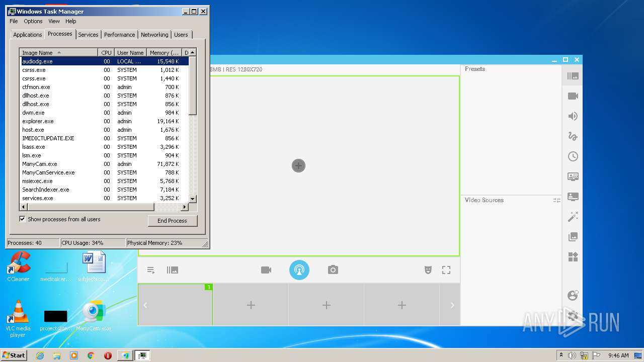Viewport: 644px width, 362px height.
Task: Open the Time clock panel in ManyCam sidebar
Action: click(573, 156)
